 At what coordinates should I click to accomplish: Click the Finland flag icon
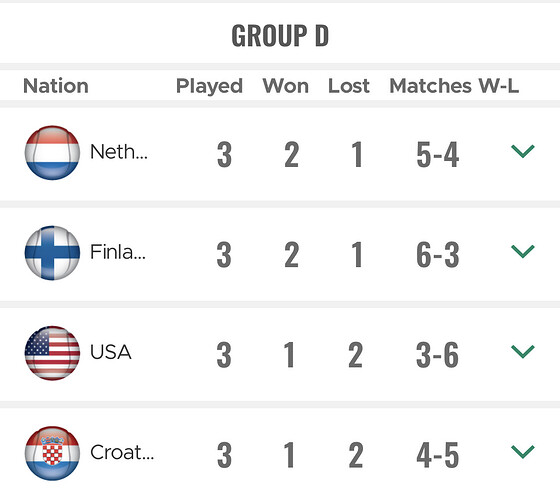click(x=52, y=253)
